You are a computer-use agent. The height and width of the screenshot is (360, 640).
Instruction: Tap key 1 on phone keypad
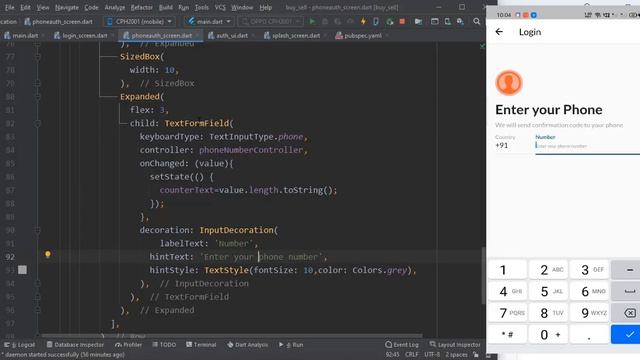point(507,270)
